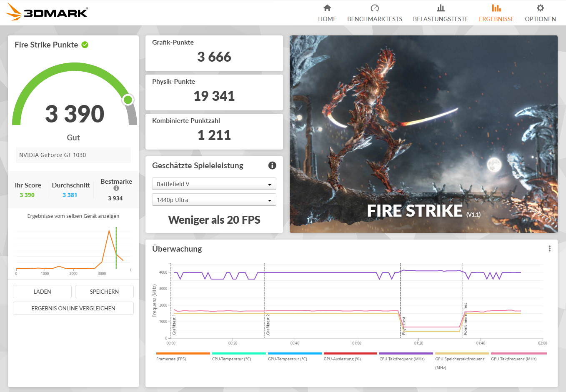Click the Bestmarke info icon

click(116, 188)
